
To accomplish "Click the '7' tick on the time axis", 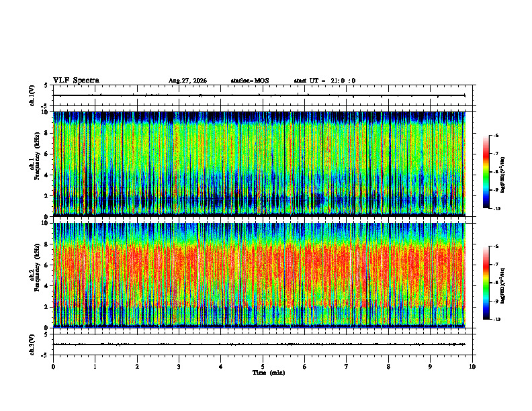I will pyautogui.click(x=347, y=367).
